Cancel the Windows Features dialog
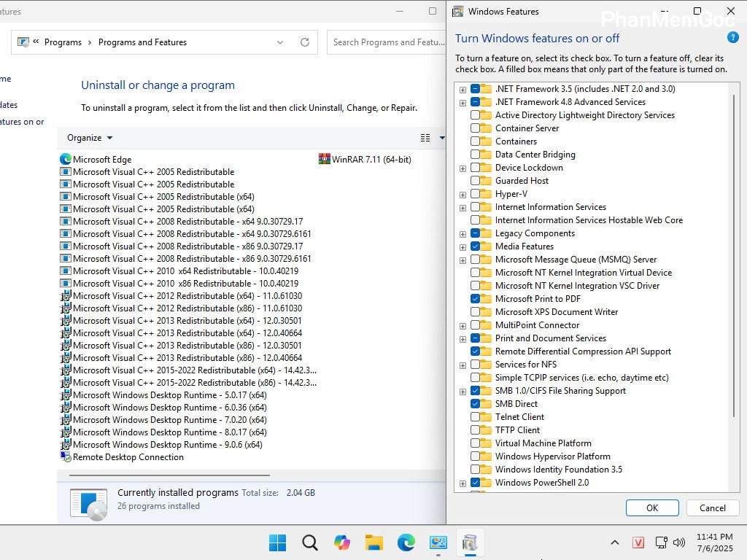The width and height of the screenshot is (747, 560). tap(712, 507)
